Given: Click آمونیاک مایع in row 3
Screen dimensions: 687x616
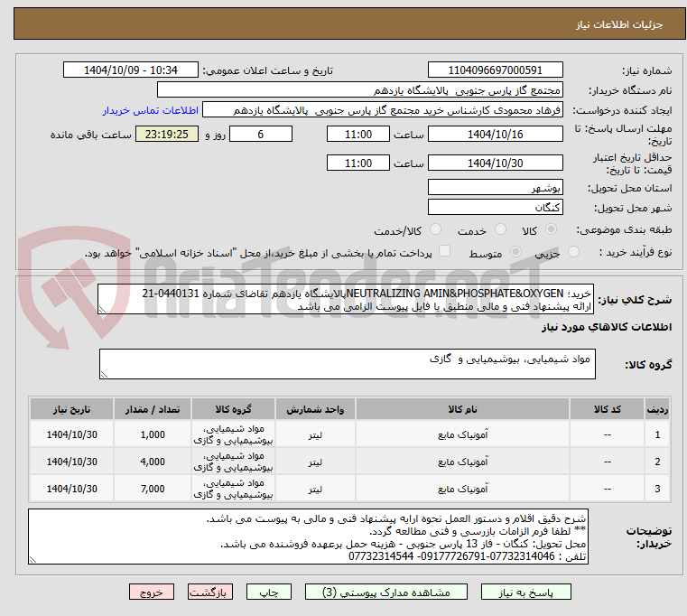Looking at the screenshot, I should (463, 489).
